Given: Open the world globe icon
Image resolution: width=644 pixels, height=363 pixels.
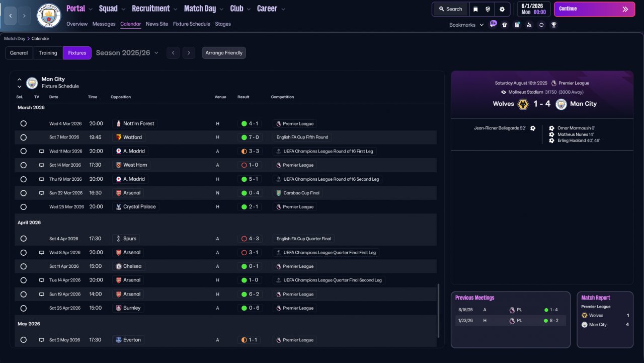Looking at the screenshot, I should (x=488, y=9).
